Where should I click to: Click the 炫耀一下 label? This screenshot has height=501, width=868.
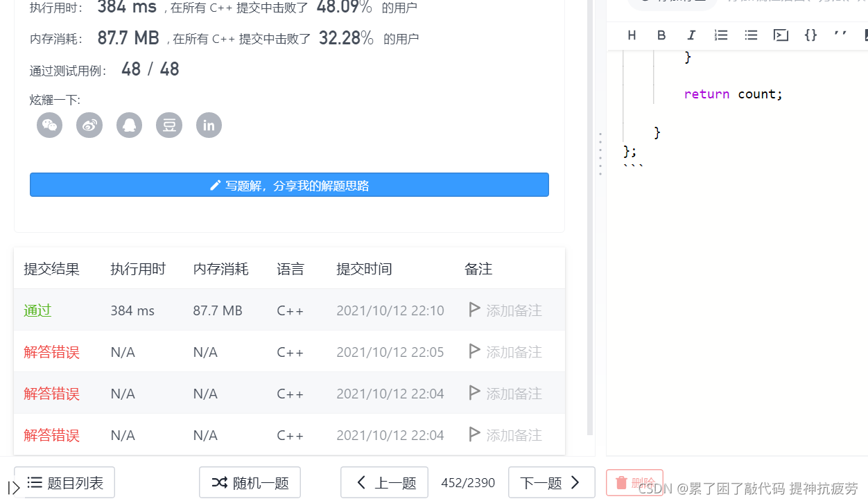point(55,100)
